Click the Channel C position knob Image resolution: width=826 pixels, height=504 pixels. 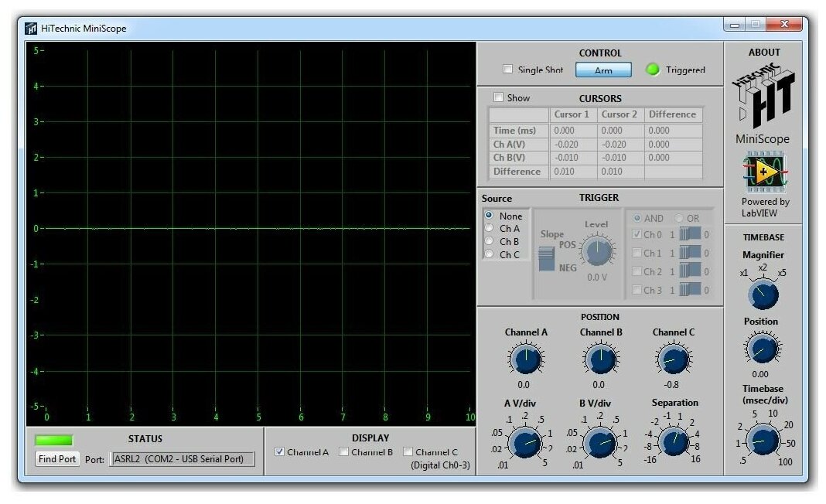[x=674, y=359]
